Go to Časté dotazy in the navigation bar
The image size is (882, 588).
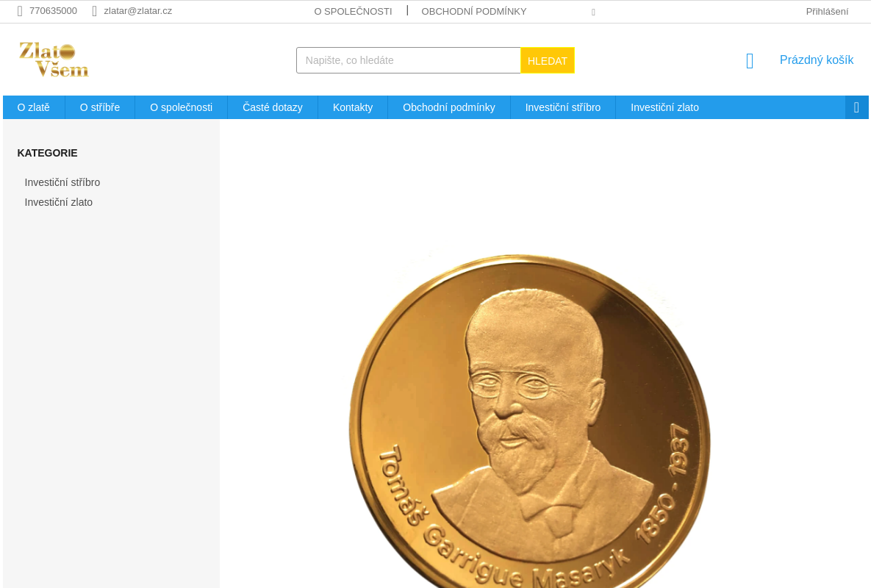point(273,107)
